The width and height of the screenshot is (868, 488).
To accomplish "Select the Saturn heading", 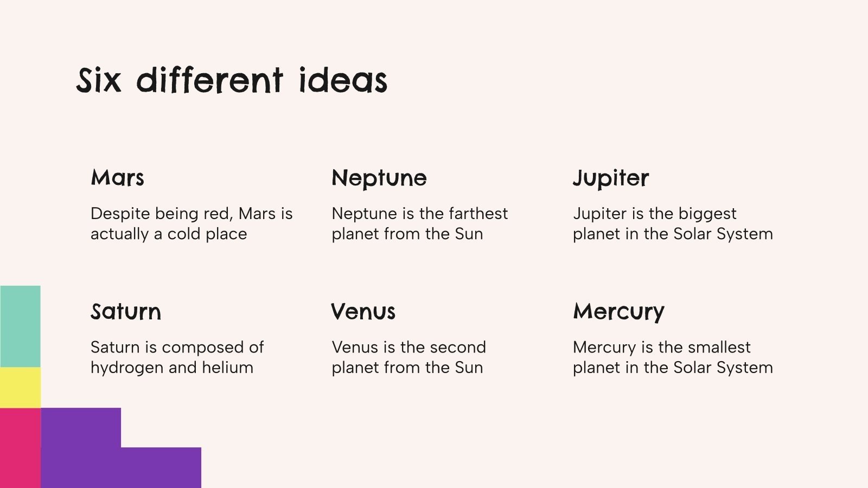I will tap(126, 312).
